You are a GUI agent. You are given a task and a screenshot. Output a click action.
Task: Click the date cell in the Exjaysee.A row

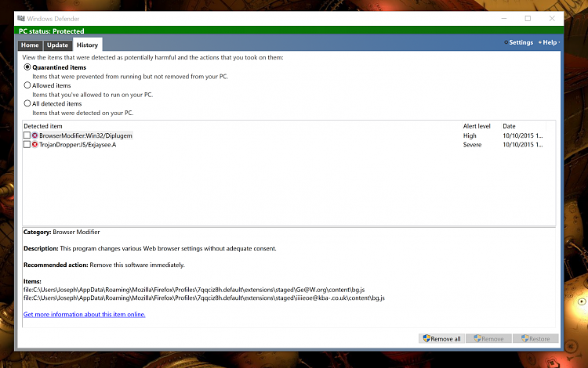(523, 145)
